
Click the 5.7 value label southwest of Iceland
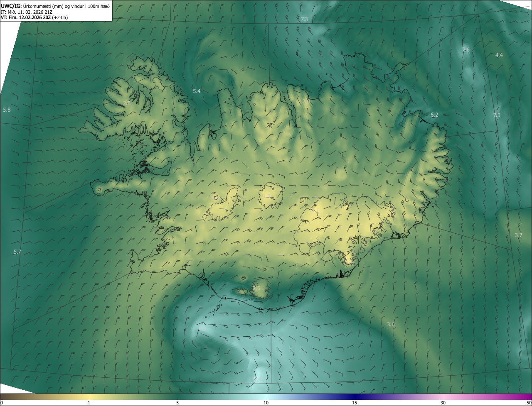[17, 252]
